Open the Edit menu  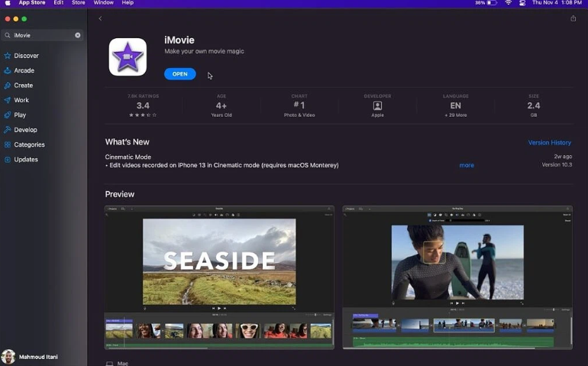pyautogui.click(x=59, y=2)
